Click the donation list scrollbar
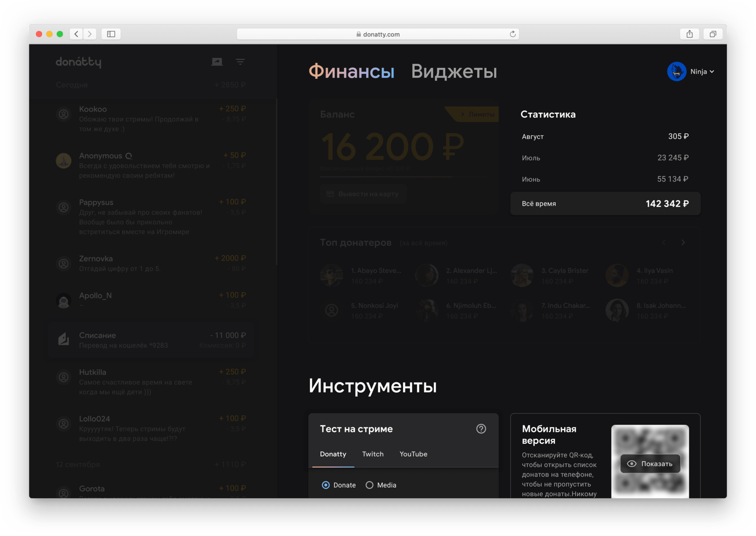Screen dimensions: 756x536 pos(276,182)
